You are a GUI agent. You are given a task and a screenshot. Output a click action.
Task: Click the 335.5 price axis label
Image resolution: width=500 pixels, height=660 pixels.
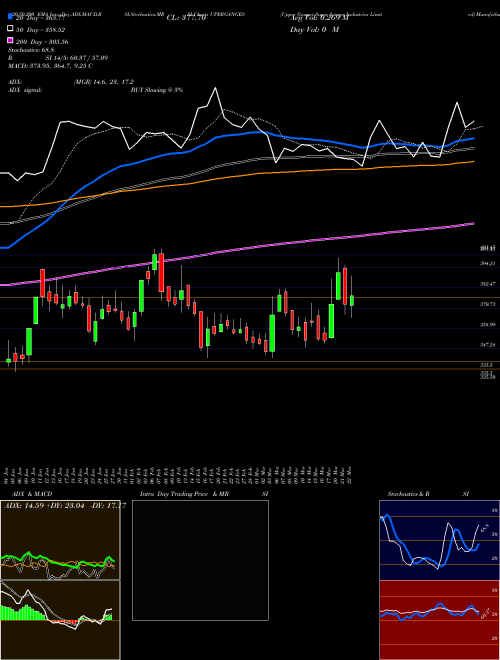click(487, 365)
